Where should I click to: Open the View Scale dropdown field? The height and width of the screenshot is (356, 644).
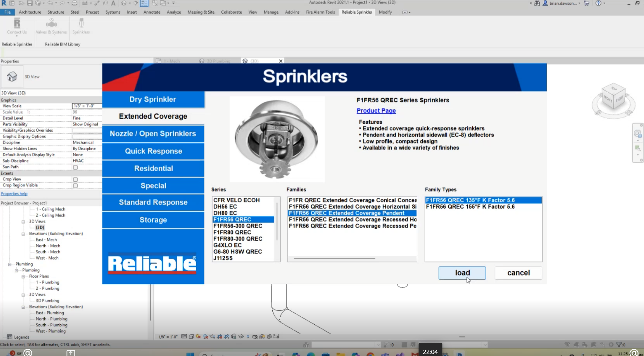pos(87,106)
